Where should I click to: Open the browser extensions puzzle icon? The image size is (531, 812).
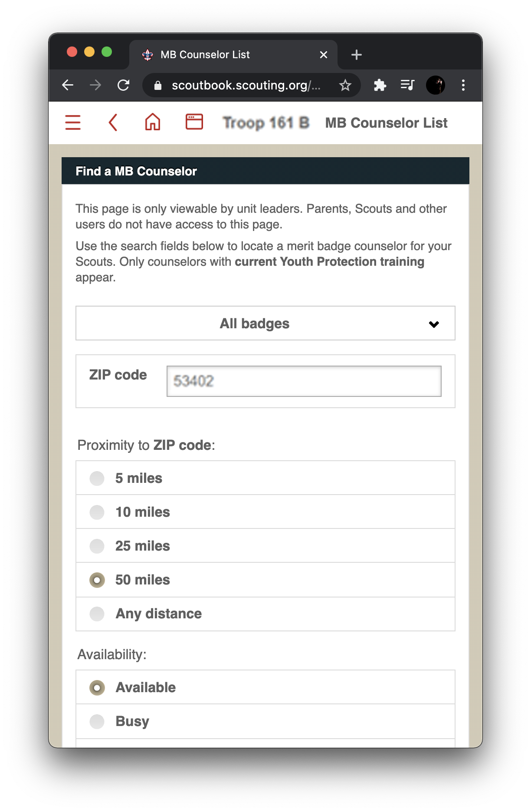380,85
